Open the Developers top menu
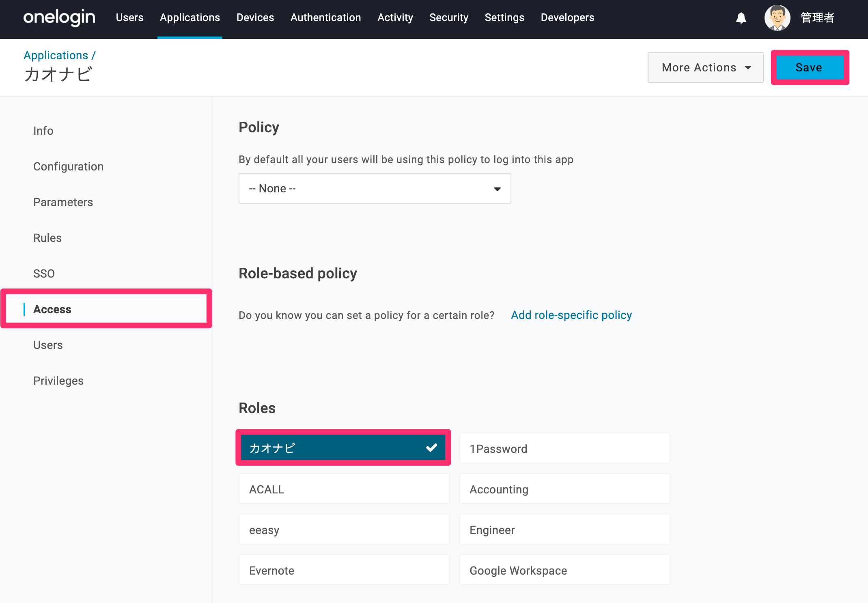868x603 pixels. [x=567, y=17]
